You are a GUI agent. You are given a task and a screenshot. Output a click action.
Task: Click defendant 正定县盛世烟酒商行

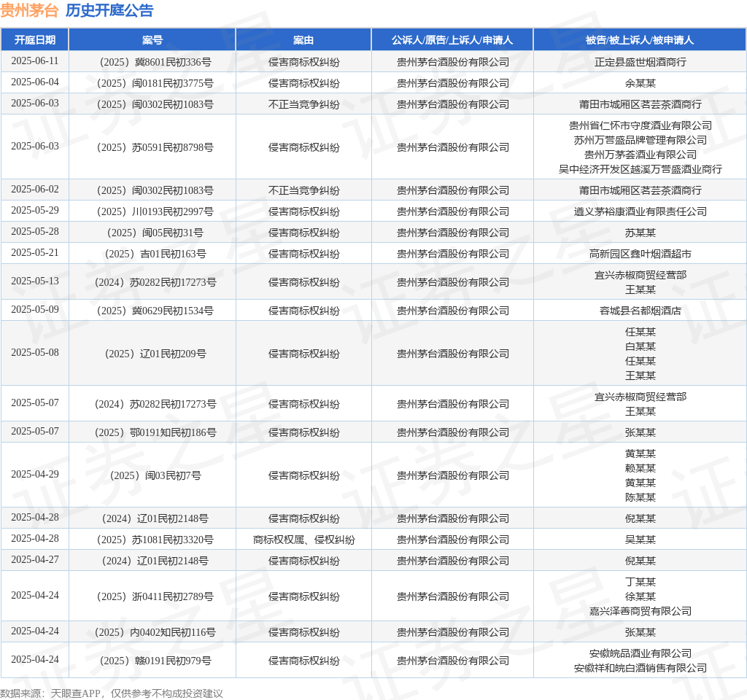[x=640, y=62]
